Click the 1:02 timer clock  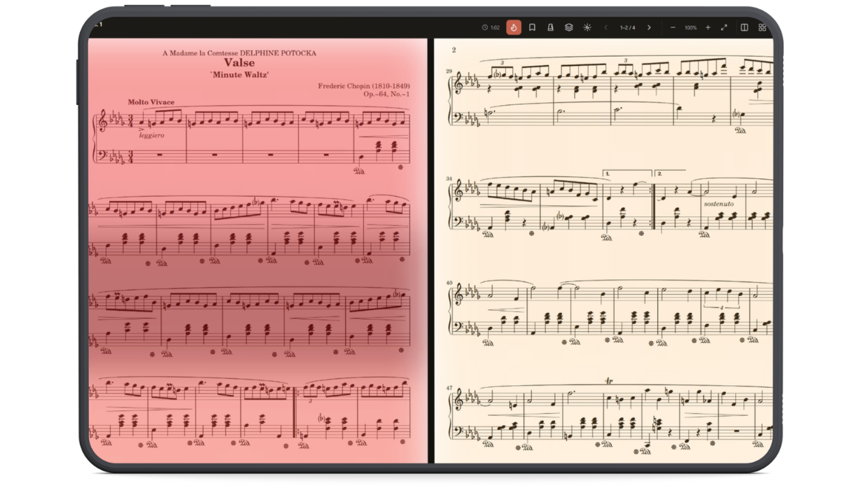pos(491,27)
